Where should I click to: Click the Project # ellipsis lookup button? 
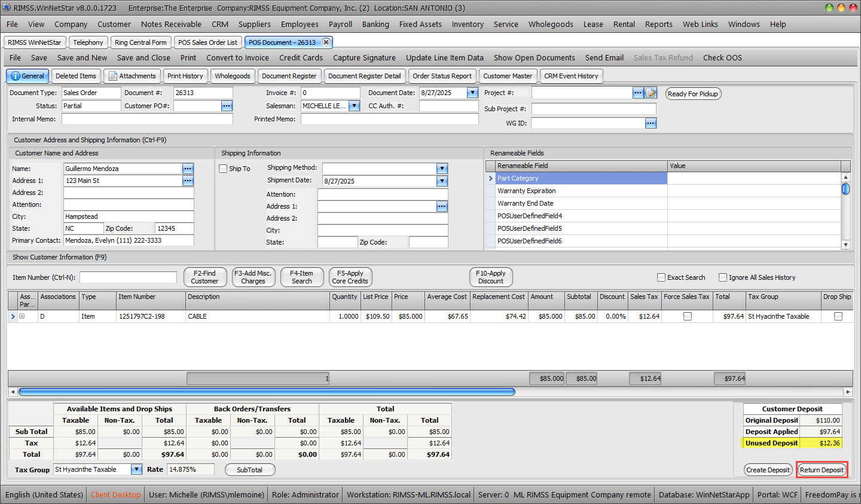point(638,93)
